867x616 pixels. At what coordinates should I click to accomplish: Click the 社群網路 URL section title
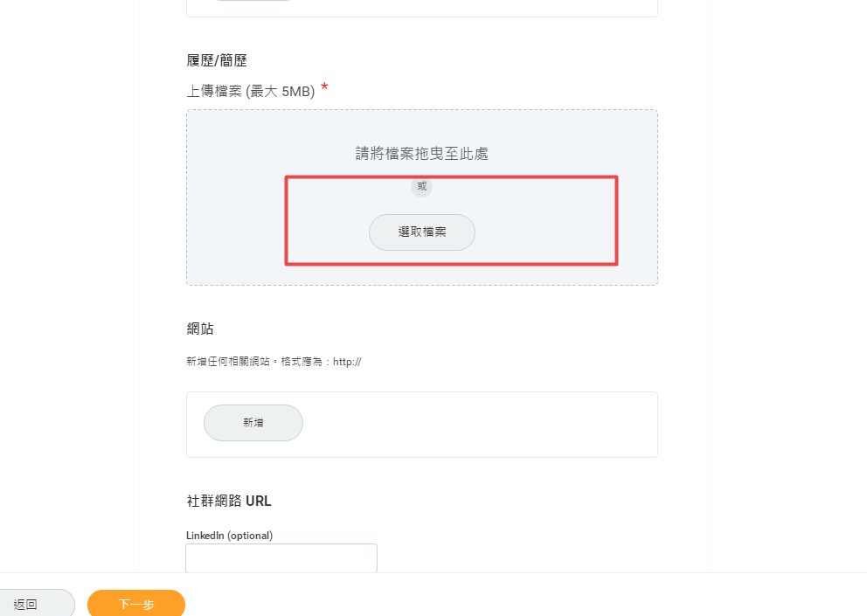click(x=228, y=501)
